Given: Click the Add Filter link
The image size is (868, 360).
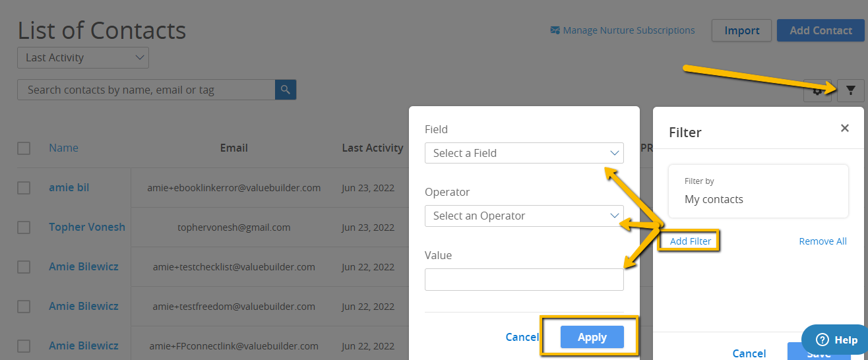Looking at the screenshot, I should (x=691, y=241).
